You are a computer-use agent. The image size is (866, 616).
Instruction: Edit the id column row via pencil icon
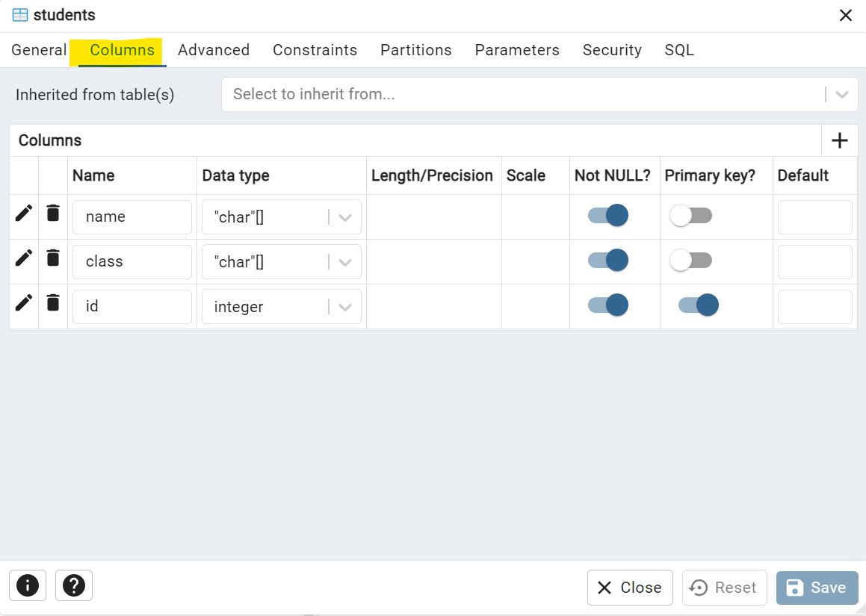[23, 302]
